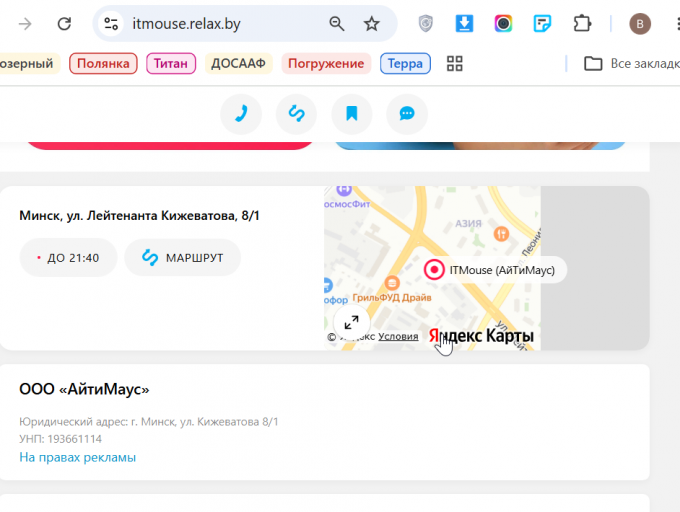
Task: Click the bookmark save round button
Action: 352,114
